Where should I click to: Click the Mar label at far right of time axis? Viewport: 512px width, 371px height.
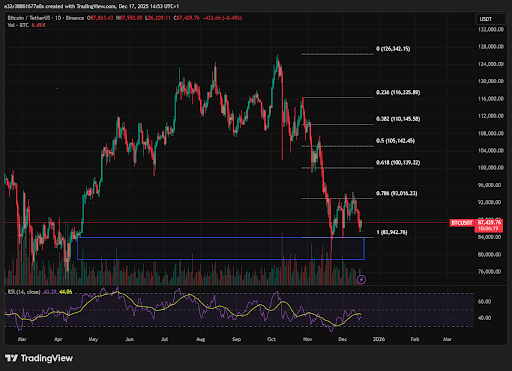coord(447,339)
